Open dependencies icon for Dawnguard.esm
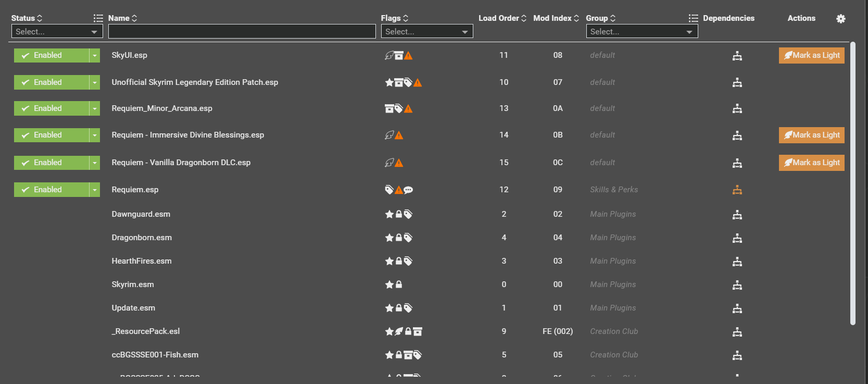 coord(737,215)
